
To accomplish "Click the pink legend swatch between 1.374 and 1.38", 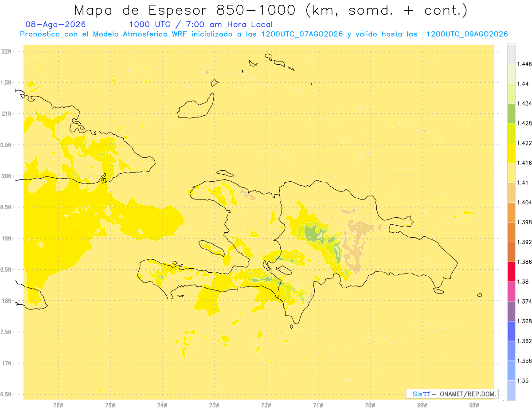I will click(511, 291).
